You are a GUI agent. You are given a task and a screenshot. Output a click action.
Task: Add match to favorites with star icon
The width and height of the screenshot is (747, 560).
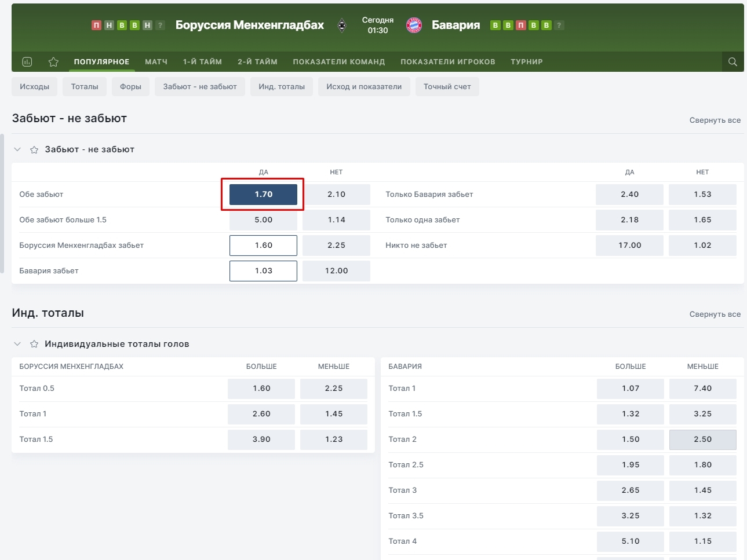[53, 61]
